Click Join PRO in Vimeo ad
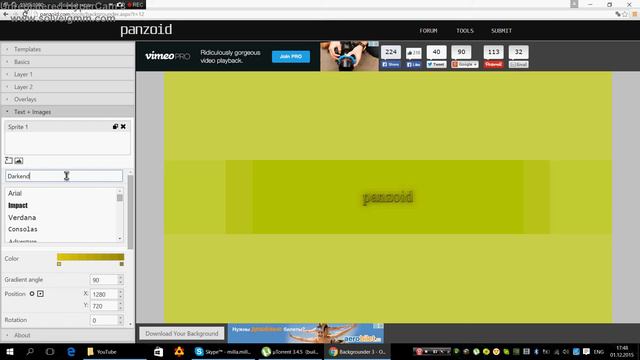This screenshot has height=360, width=640. coord(291,56)
